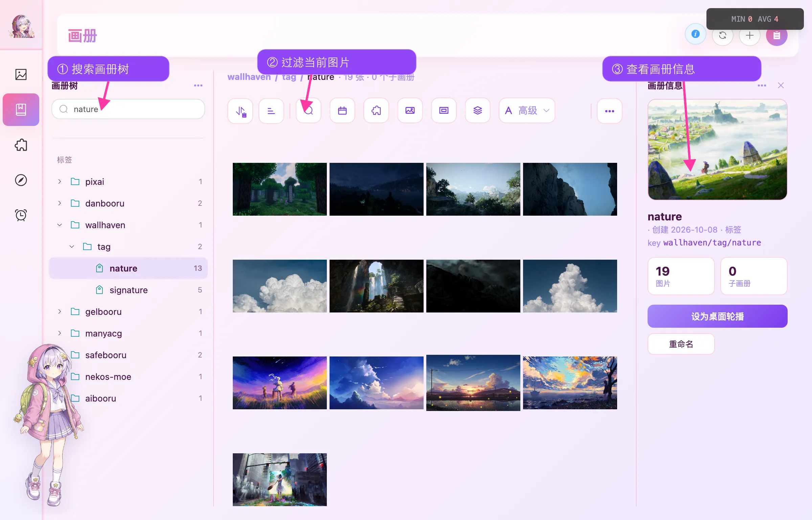This screenshot has width=812, height=520.
Task: Expand the manyacg folder
Action: (x=60, y=333)
